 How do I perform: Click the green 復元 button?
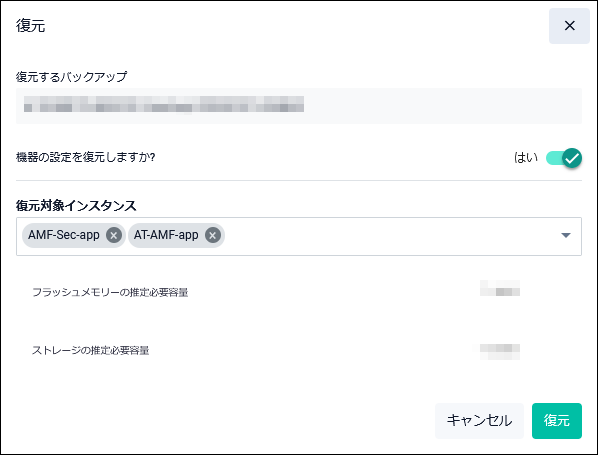point(557,421)
